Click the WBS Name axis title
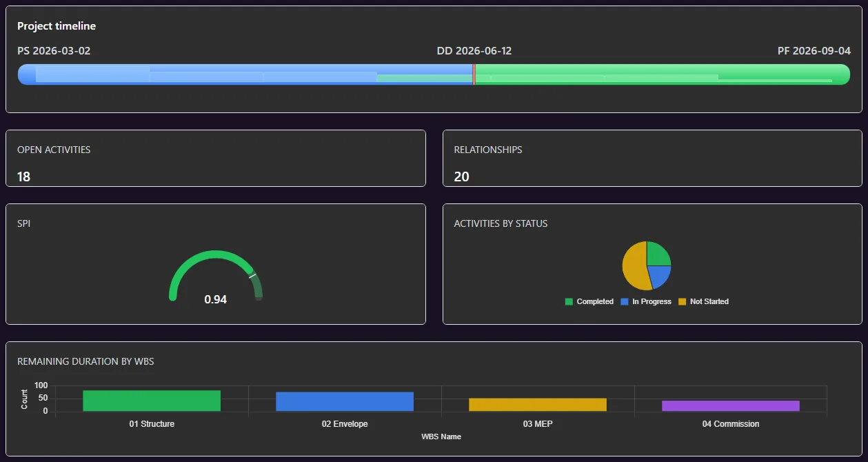The width and height of the screenshot is (868, 462). point(441,436)
